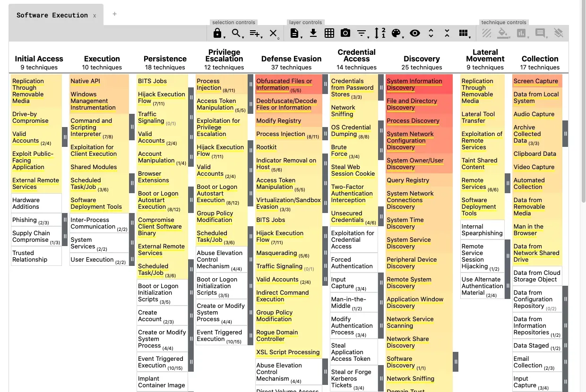Open the scoring bar chart control
The width and height of the screenshot is (586, 392).
point(522,33)
